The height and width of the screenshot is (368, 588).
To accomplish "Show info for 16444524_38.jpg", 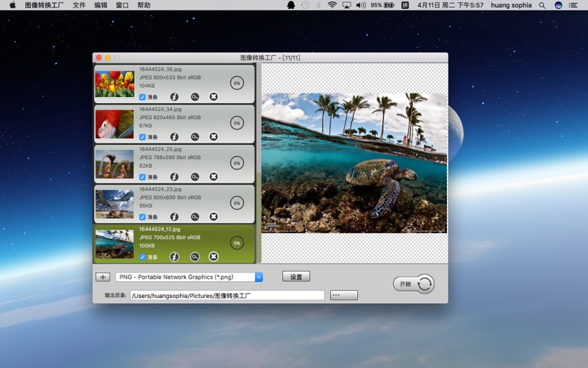I will [x=174, y=96].
